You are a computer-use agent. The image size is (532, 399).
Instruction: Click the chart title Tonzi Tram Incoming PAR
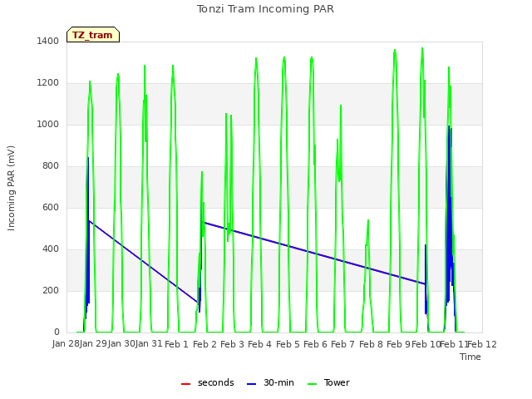266,9
